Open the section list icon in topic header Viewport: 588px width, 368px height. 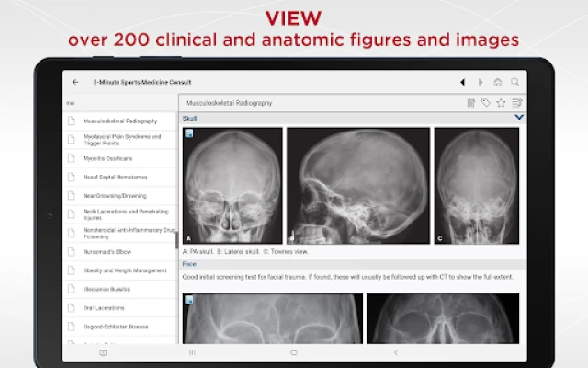click(x=516, y=102)
